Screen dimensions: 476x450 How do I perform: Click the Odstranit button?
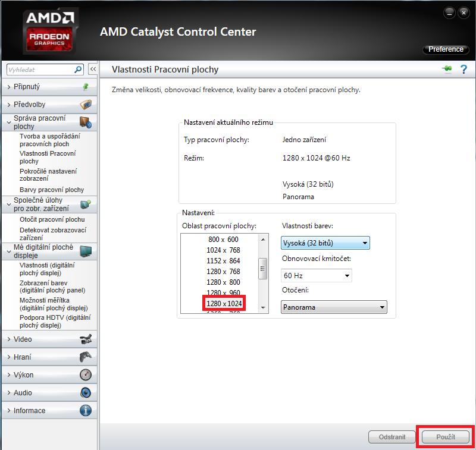(x=392, y=437)
